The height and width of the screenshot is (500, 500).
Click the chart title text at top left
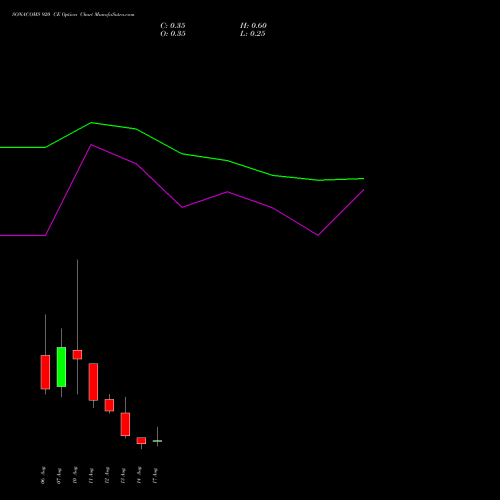pos(73,15)
